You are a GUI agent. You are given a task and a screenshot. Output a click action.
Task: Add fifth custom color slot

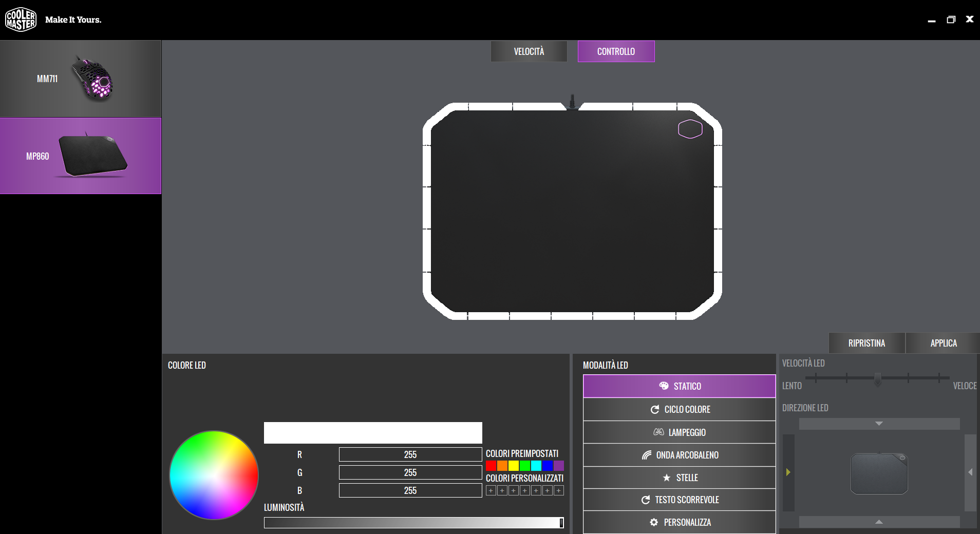pyautogui.click(x=536, y=490)
